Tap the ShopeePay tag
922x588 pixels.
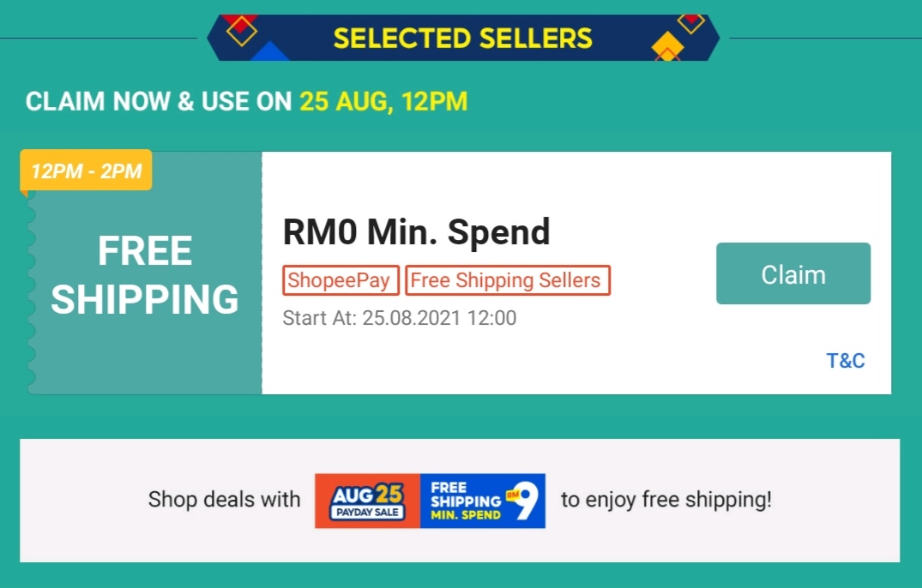[x=340, y=280]
